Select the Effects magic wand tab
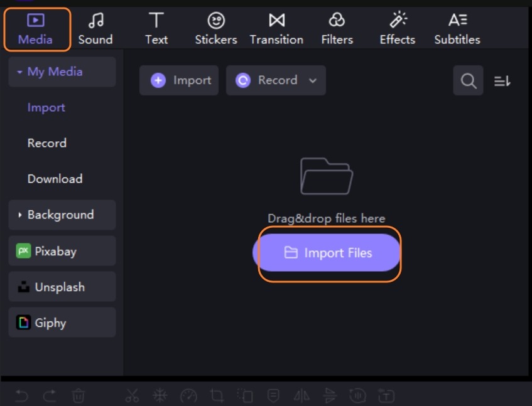The height and width of the screenshot is (406, 532). [397, 29]
